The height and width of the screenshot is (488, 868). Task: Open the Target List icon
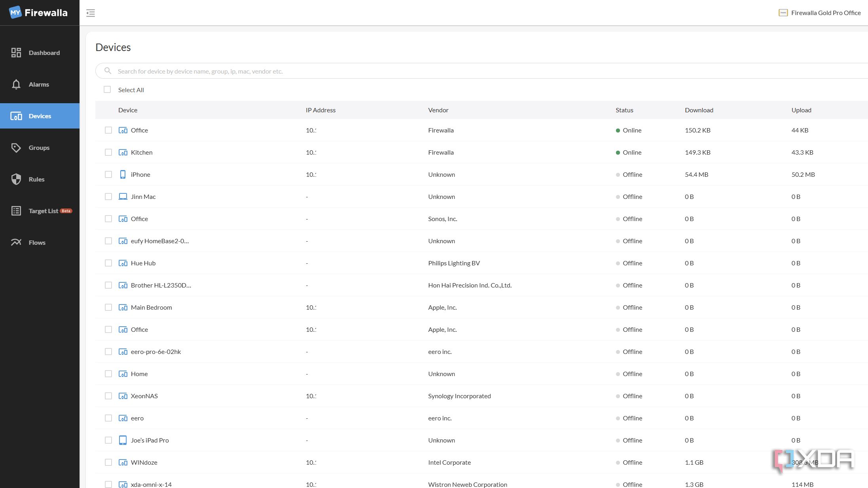(x=16, y=211)
